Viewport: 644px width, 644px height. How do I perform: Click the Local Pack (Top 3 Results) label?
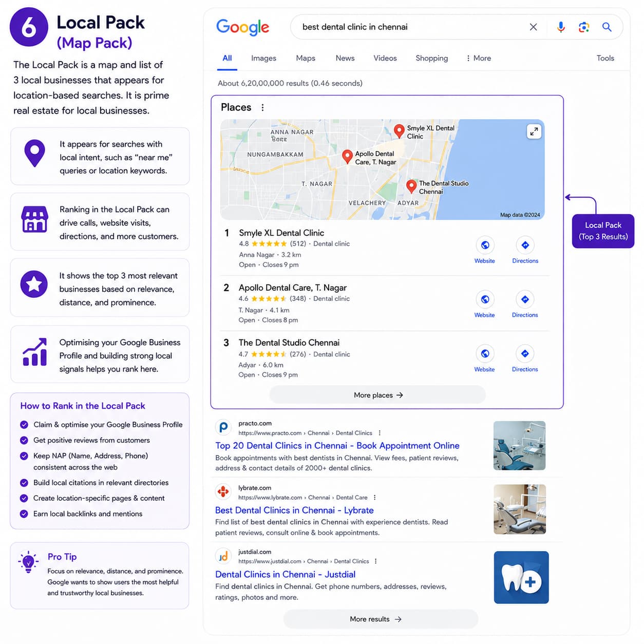coord(603,231)
